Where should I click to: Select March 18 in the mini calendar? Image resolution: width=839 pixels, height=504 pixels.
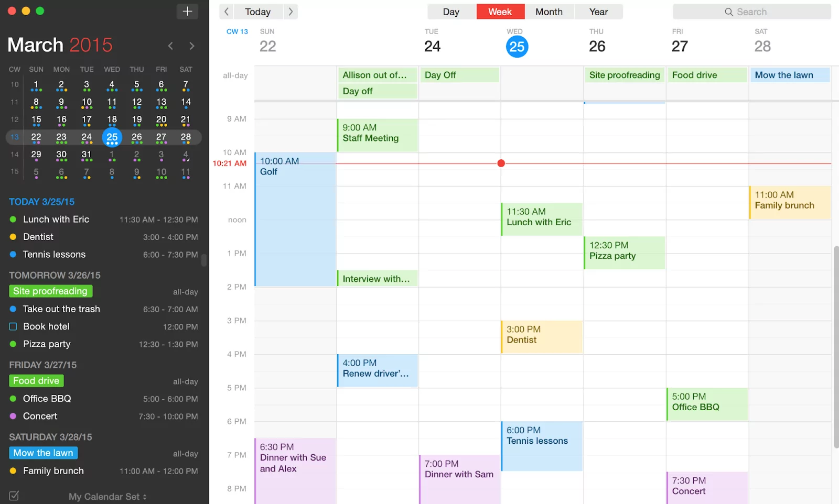112,119
